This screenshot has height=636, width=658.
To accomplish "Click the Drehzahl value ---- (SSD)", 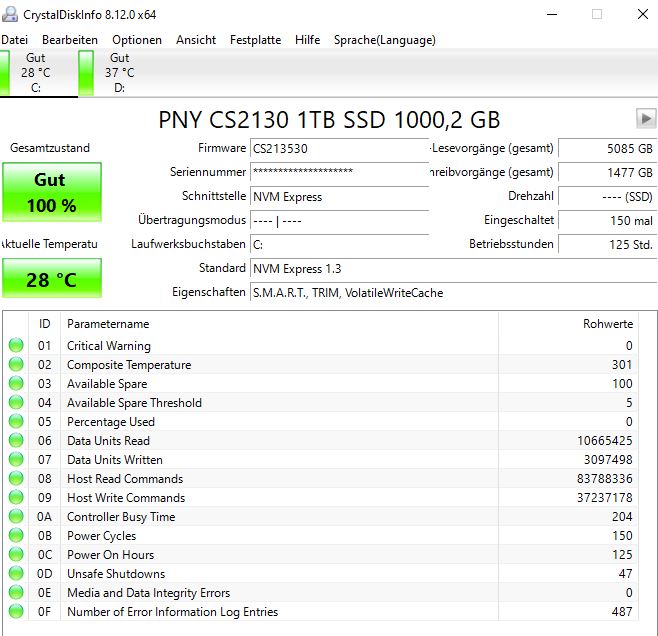I will 607,196.
